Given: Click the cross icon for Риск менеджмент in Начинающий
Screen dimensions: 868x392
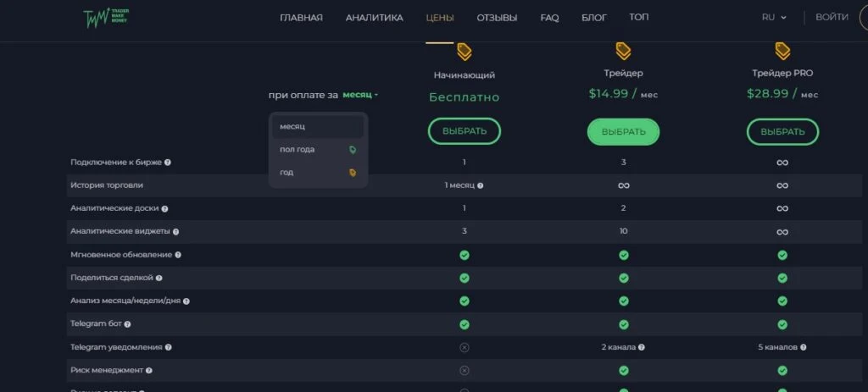Looking at the screenshot, I should pyautogui.click(x=465, y=371).
